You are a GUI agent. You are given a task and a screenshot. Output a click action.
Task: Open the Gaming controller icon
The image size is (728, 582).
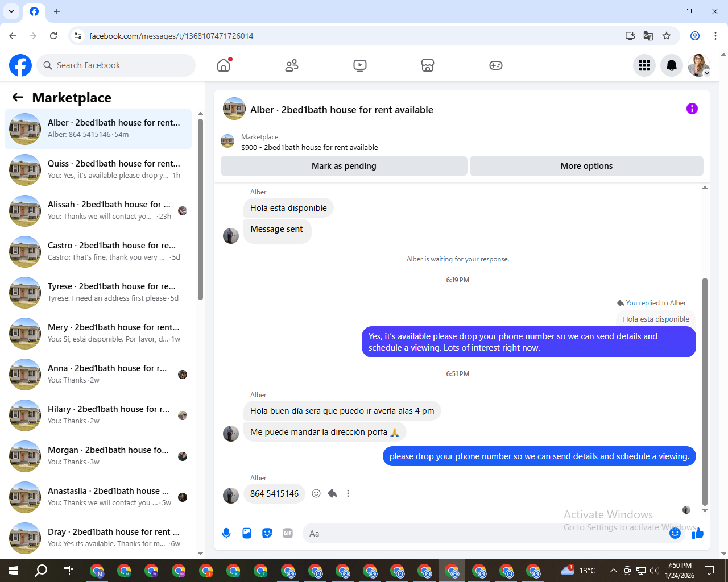[x=496, y=65]
